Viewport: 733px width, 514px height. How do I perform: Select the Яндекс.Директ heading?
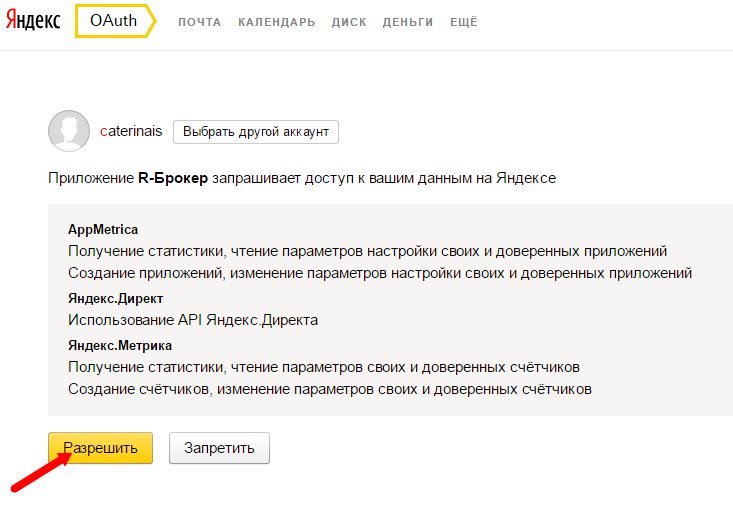coord(115,298)
